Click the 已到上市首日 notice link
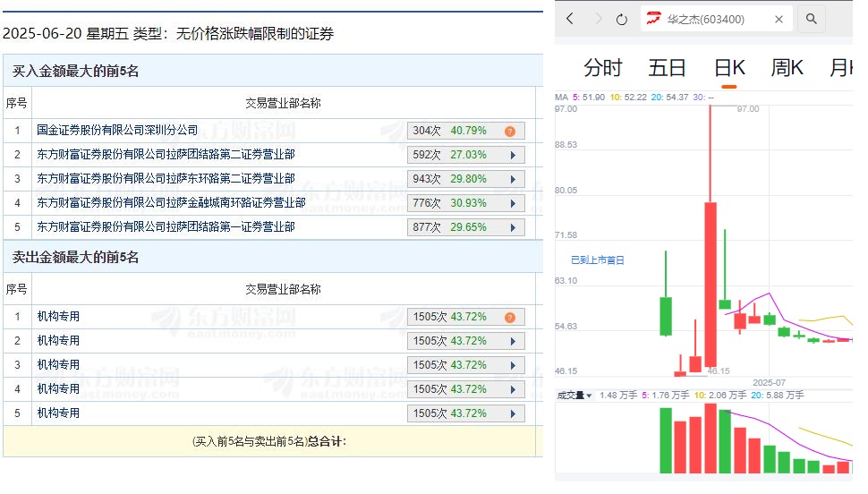Image resolution: width=868 pixels, height=494 pixels. [x=597, y=260]
